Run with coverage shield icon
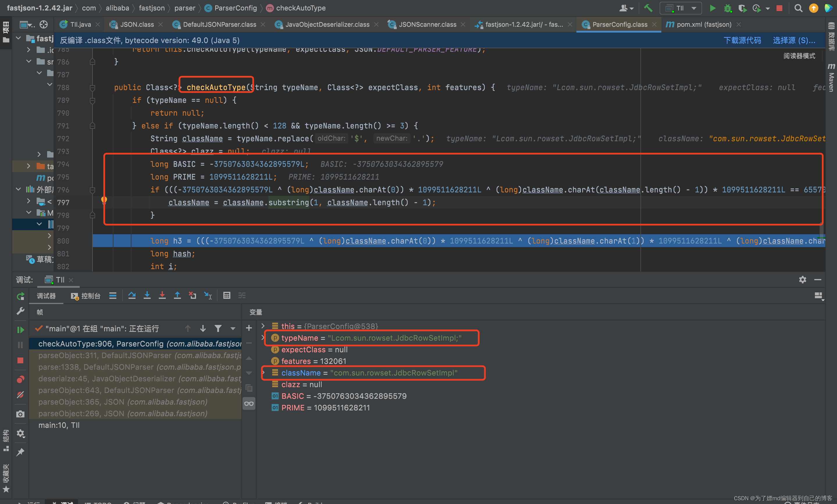Image resolution: width=837 pixels, height=504 pixels. (x=742, y=8)
